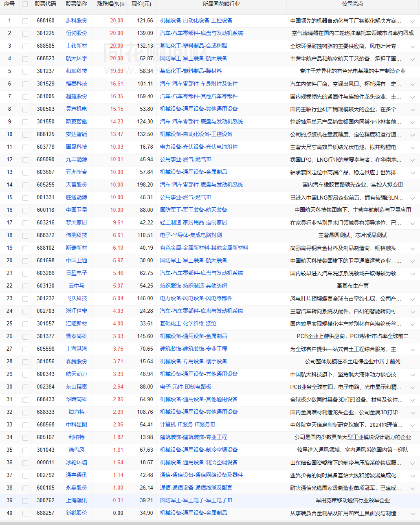The image size is (420, 525).
Task: Sort by the 涨跌幅(%) column arrow icon
Action: coord(123,4)
